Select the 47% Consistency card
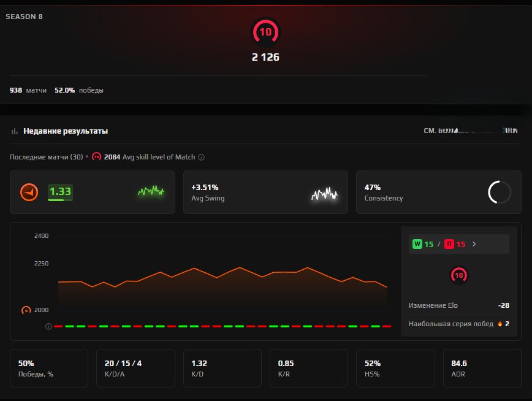 (x=439, y=192)
